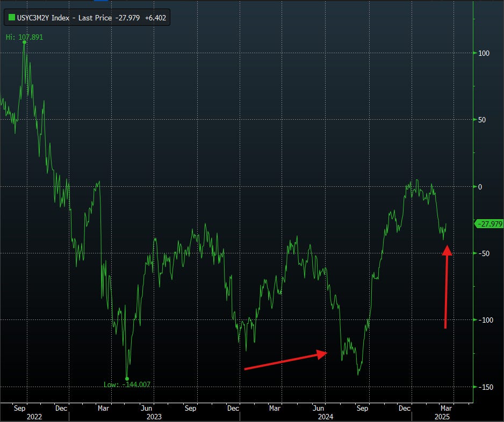Click the low point dot at -144.007
504x422 pixels.
(x=127, y=379)
